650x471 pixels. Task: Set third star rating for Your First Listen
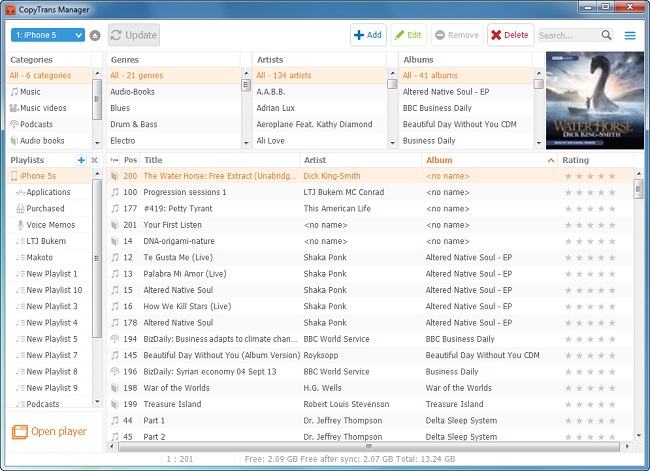[590, 225]
